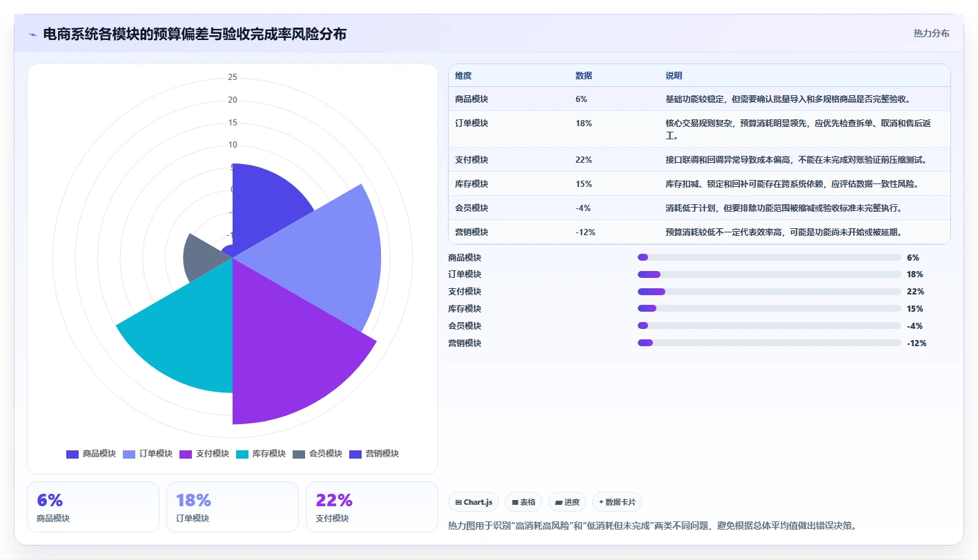Click the 支付模块 progress bar
This screenshot has width=978, height=560.
[770, 292]
